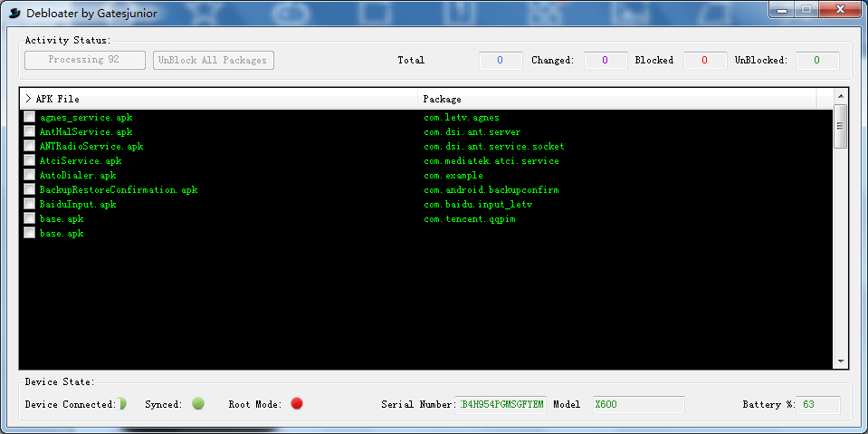Tick the agnes_service.apk checkbox
Screen dimensions: 868x434
[29, 118]
